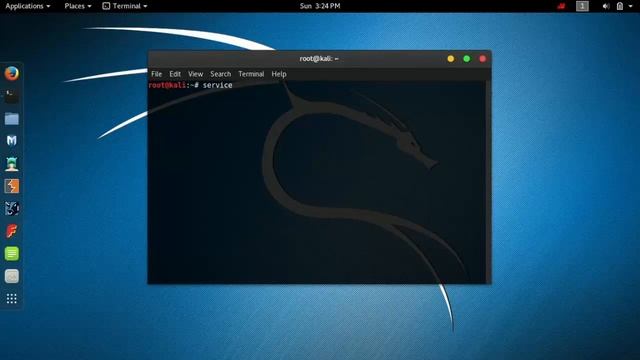Click the root@kali prompt text
This screenshot has height=360, width=640.
pos(167,85)
